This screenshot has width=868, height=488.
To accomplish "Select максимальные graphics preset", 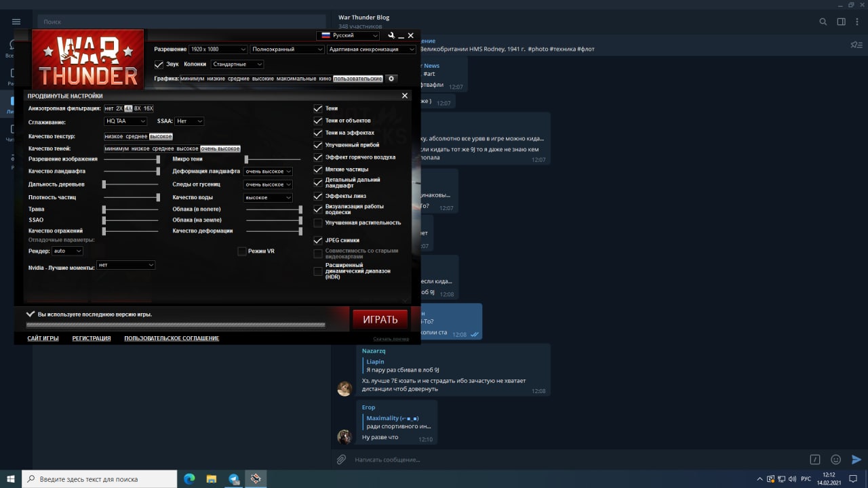I will (x=296, y=79).
